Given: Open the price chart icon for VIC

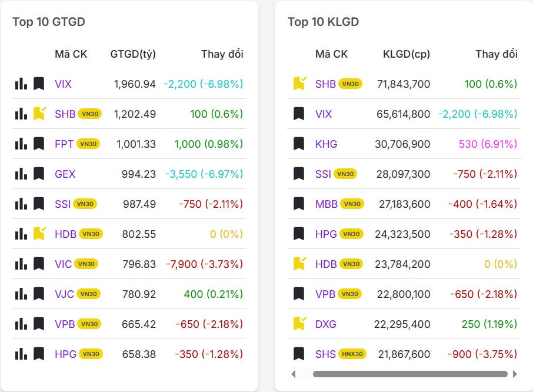Looking at the screenshot, I should (21, 264).
